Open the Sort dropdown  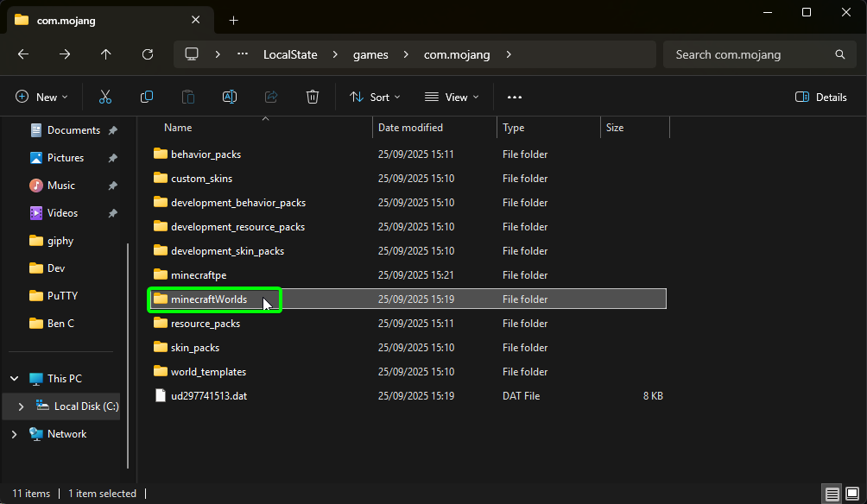[375, 97]
